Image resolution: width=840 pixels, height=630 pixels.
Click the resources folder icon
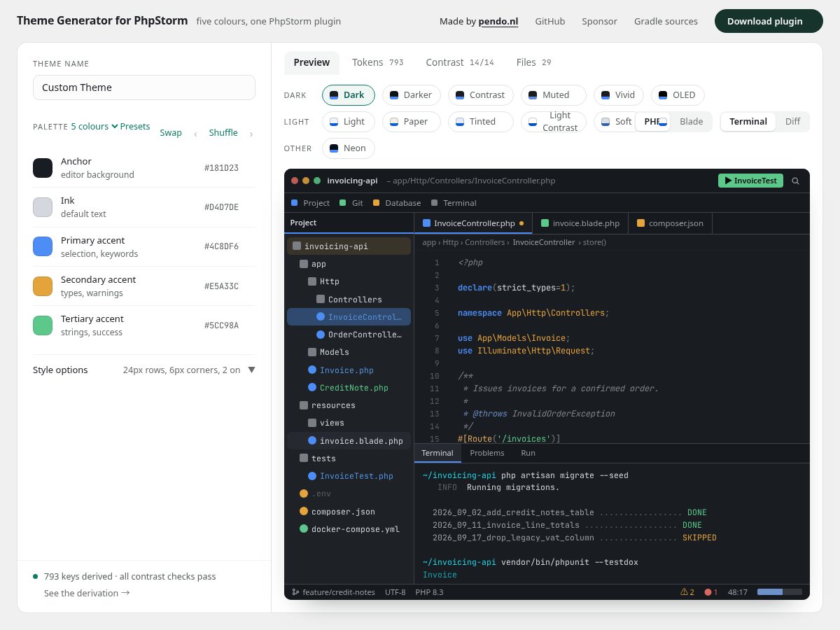coord(304,405)
